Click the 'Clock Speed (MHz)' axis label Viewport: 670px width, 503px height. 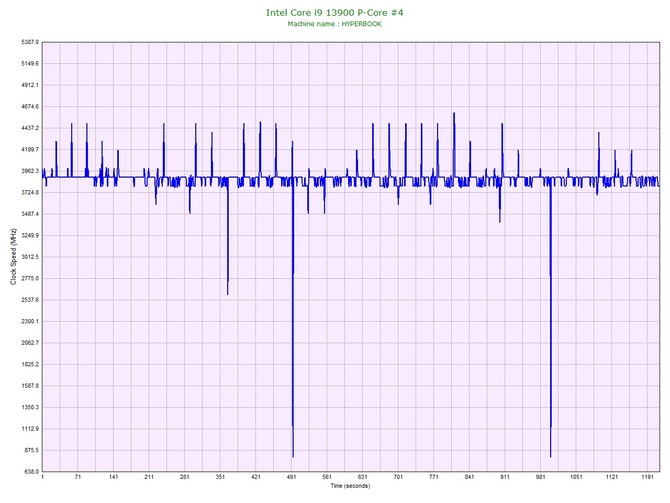[x=13, y=256]
